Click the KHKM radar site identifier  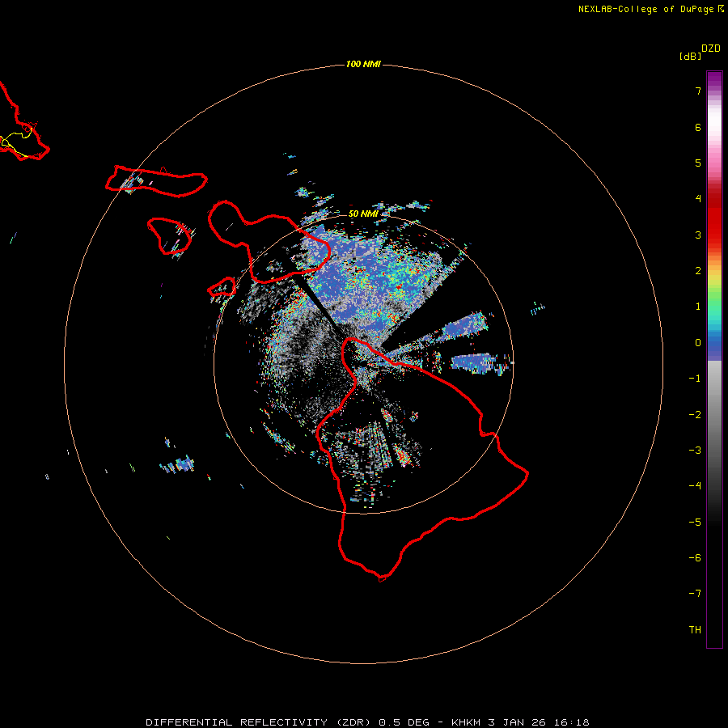coord(466,722)
